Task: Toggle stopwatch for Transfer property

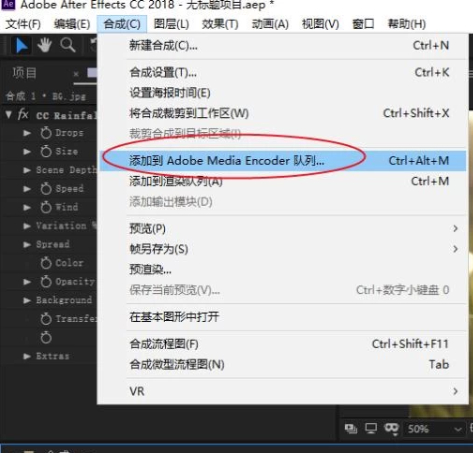Action: [x=46, y=319]
